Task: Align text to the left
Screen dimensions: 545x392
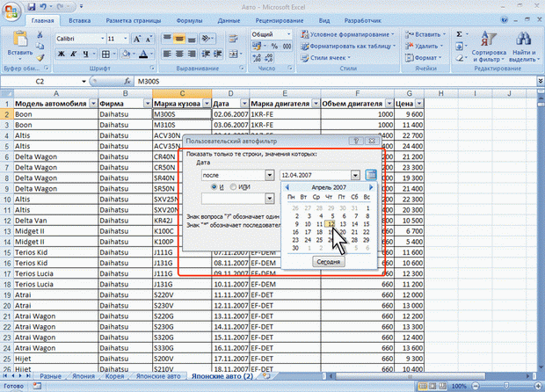Action: tap(167, 54)
